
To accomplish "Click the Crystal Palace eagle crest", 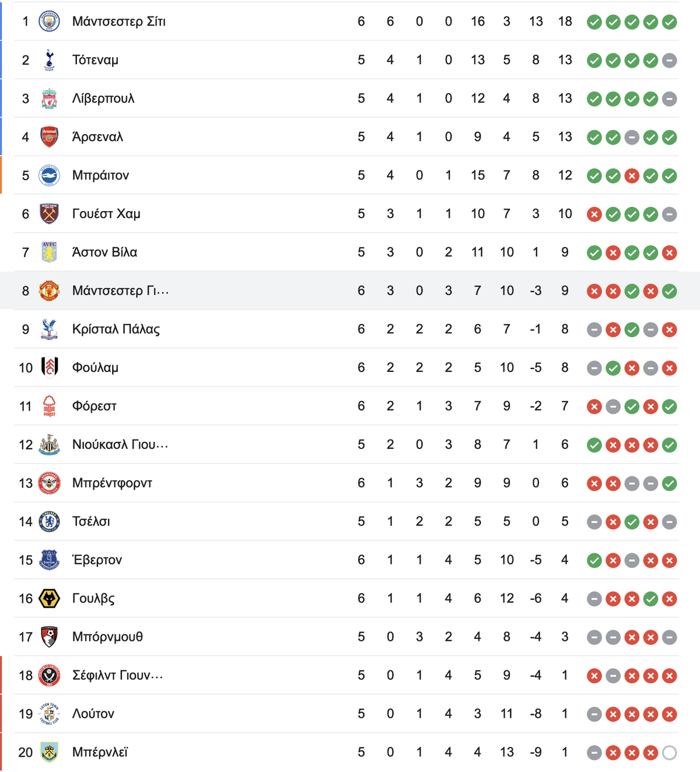I will pos(49,329).
